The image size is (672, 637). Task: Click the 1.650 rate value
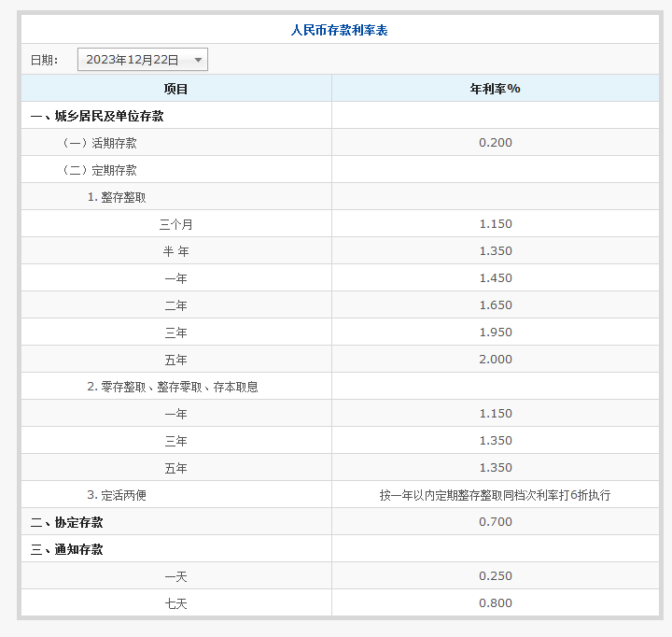point(496,305)
